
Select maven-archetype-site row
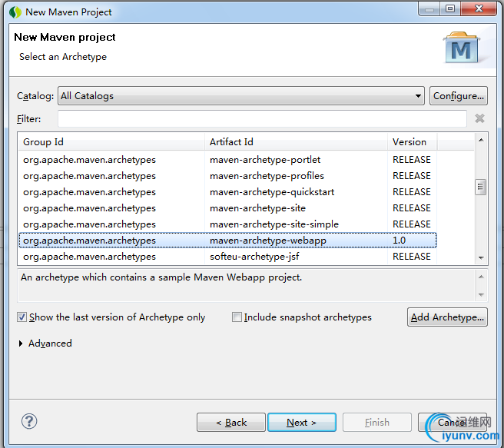pos(227,208)
